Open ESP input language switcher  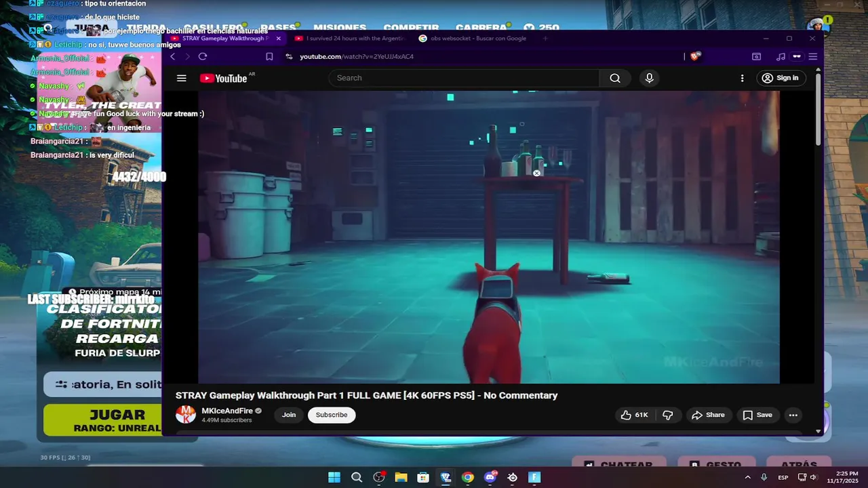[x=783, y=477]
